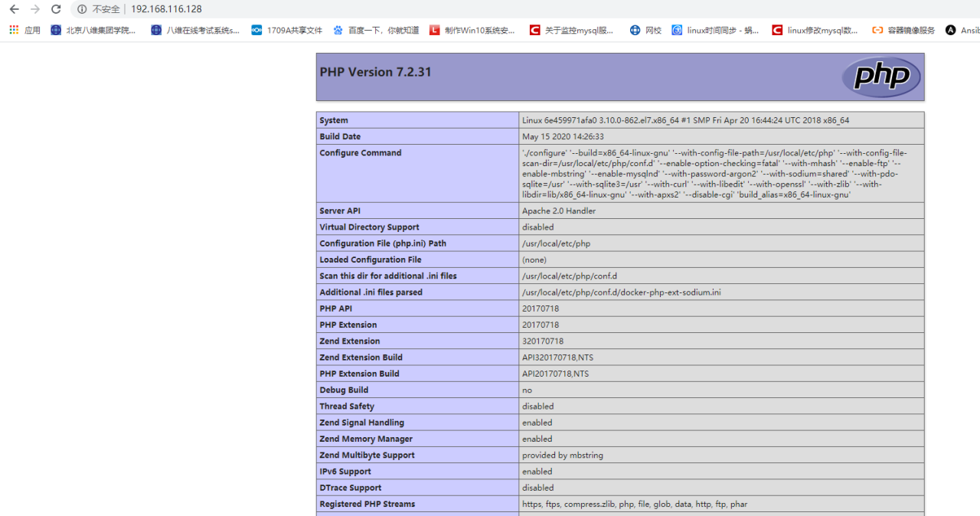
Task: Go back with the browser back arrow
Action: [14, 9]
